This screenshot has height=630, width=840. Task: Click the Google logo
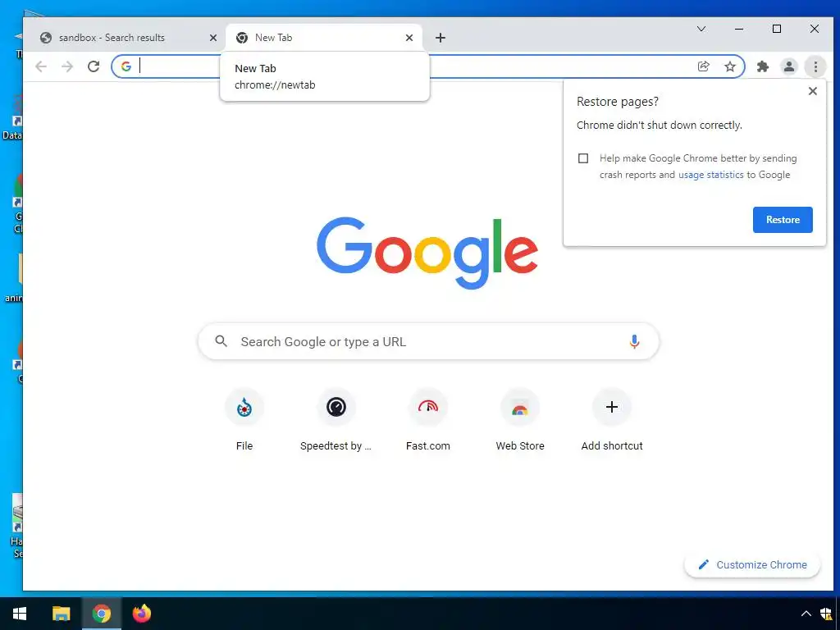pos(427,253)
